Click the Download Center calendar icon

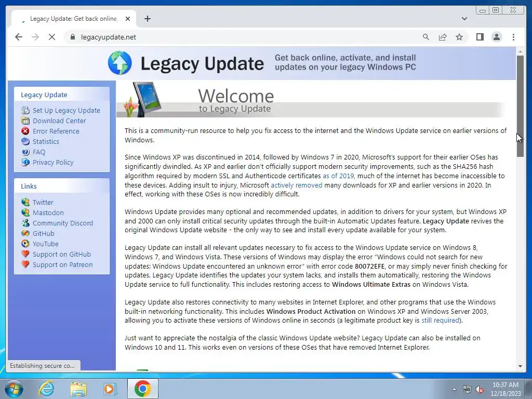click(25, 121)
